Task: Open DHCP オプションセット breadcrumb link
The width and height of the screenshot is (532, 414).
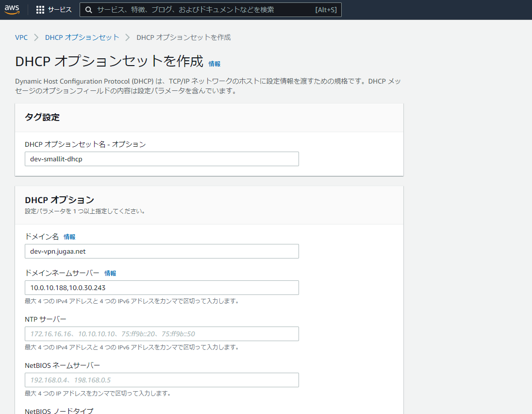Action: (x=82, y=37)
